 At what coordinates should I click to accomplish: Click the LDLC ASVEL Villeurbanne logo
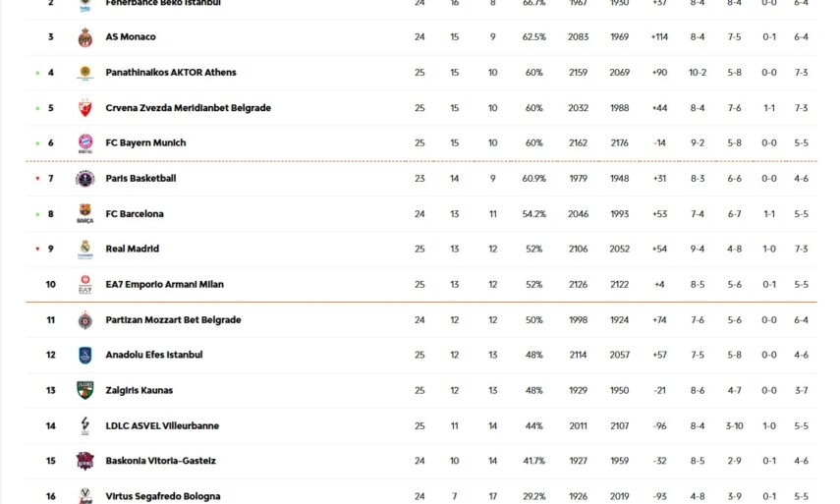[x=85, y=426]
